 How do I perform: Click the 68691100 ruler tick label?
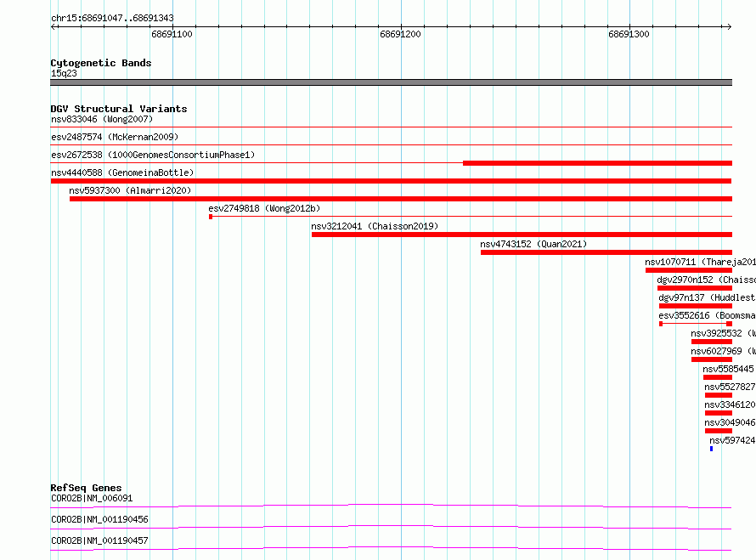172,34
